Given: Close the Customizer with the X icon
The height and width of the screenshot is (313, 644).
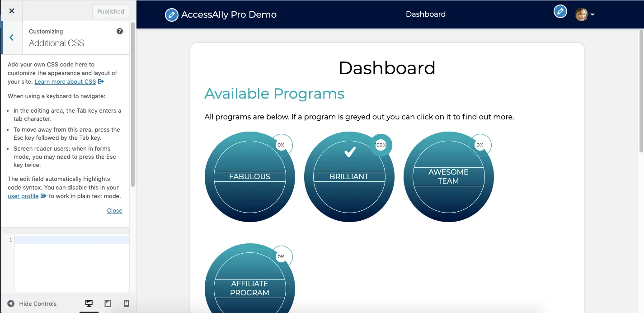Looking at the screenshot, I should (x=12, y=11).
